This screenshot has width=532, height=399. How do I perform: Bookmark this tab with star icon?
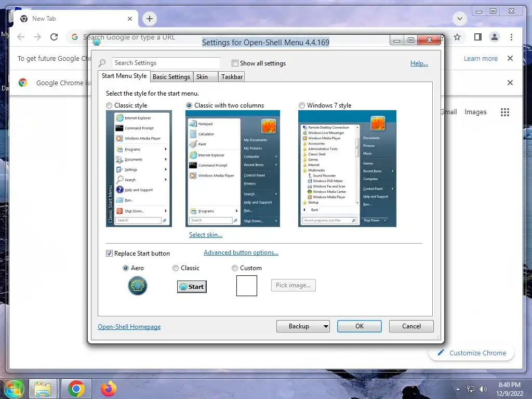coord(457,37)
